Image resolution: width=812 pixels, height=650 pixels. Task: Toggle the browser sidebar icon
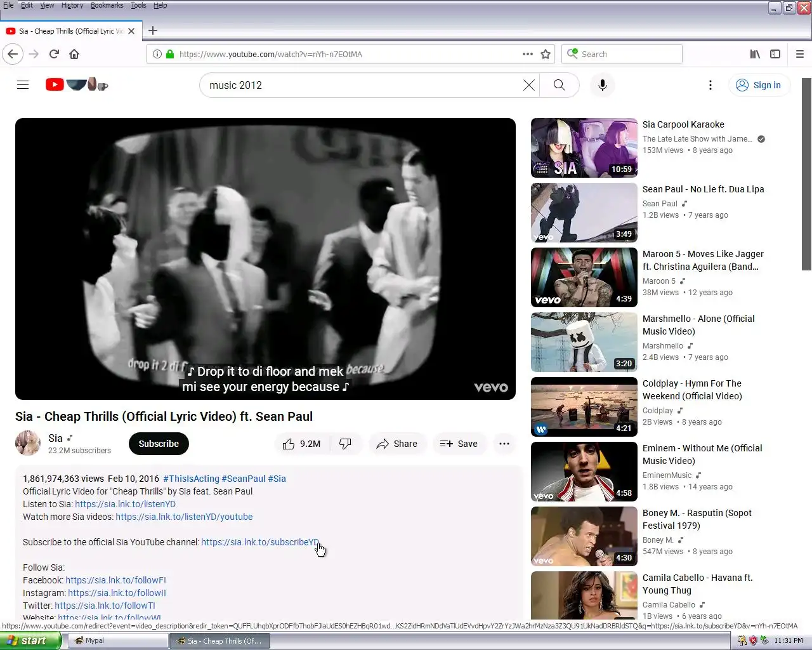[x=775, y=54]
